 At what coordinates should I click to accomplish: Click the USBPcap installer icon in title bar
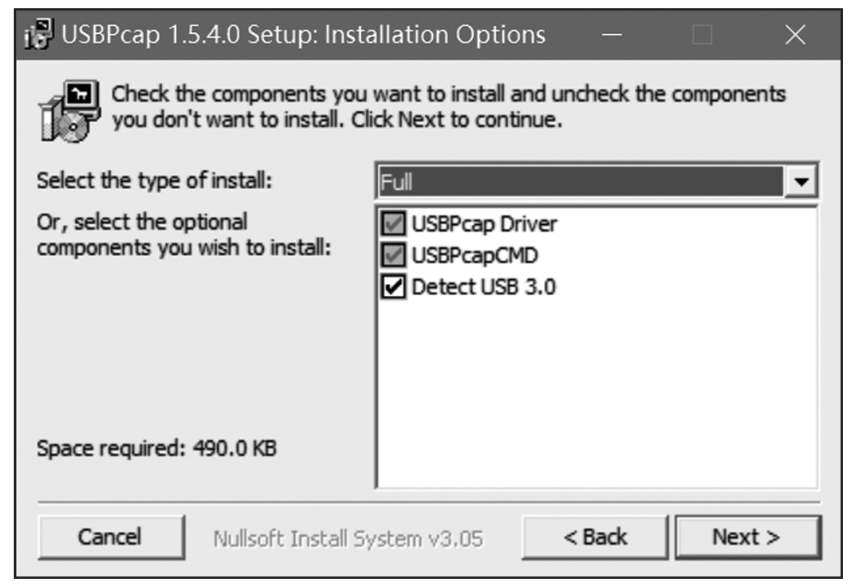click(x=38, y=36)
